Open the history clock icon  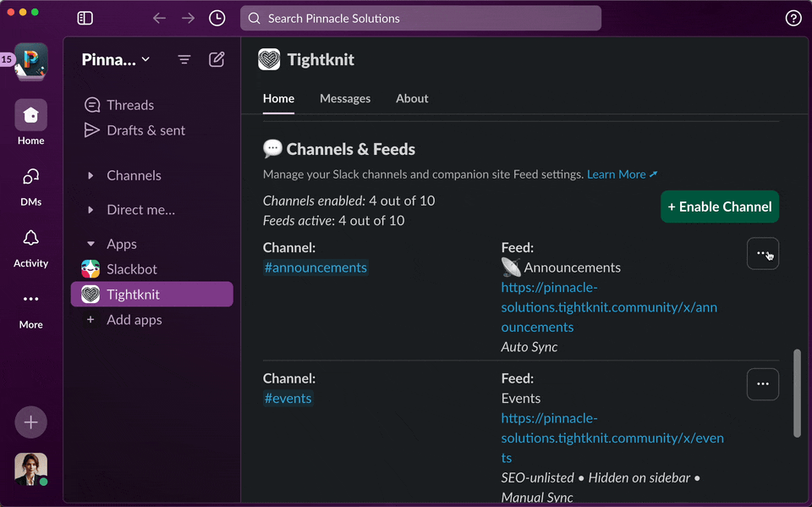coord(217,18)
